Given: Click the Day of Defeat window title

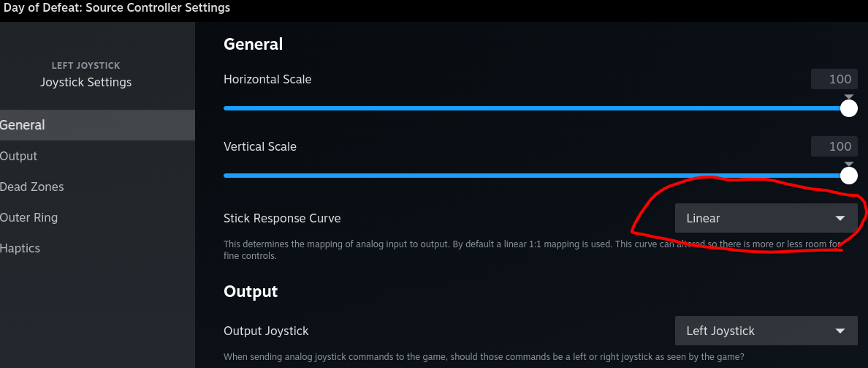Looking at the screenshot, I should click(x=117, y=8).
